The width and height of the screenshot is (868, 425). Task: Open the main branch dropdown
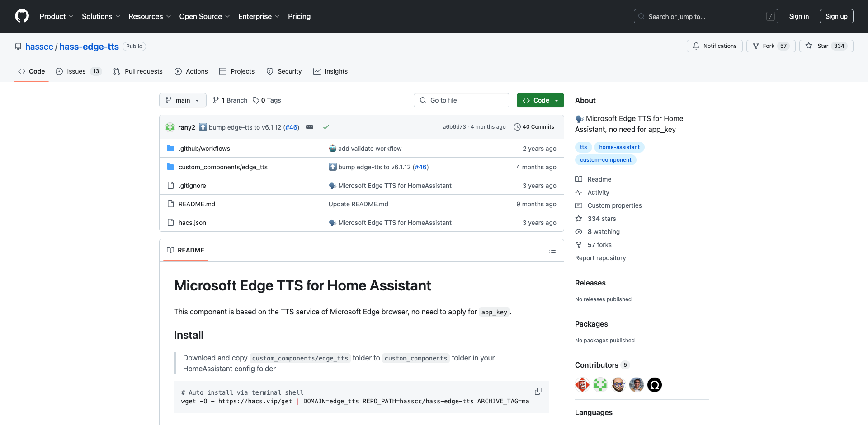pyautogui.click(x=183, y=100)
